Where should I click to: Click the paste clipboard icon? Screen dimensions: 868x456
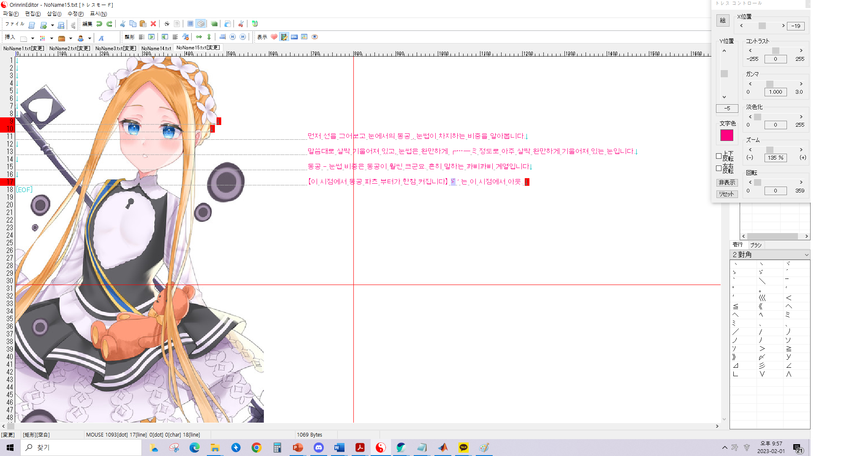(x=143, y=24)
